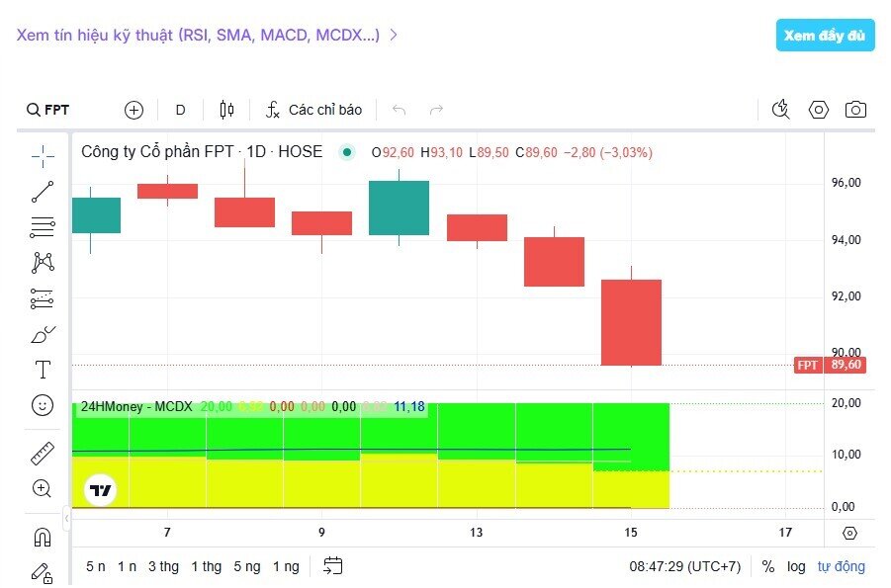Open the D interval selector
The width and height of the screenshot is (891, 588).
coord(180,110)
